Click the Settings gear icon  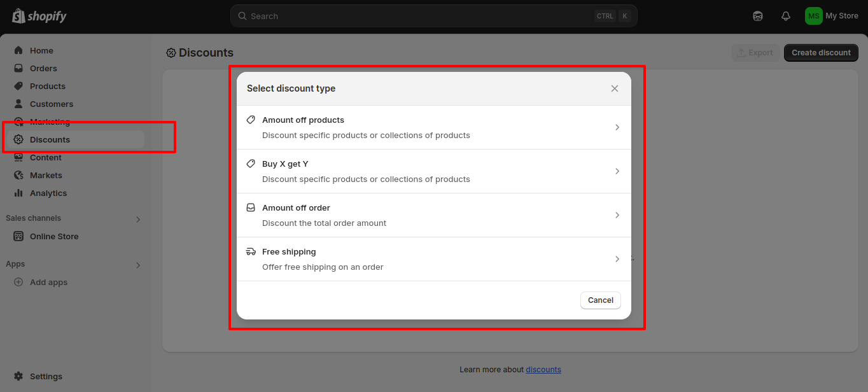(x=18, y=376)
